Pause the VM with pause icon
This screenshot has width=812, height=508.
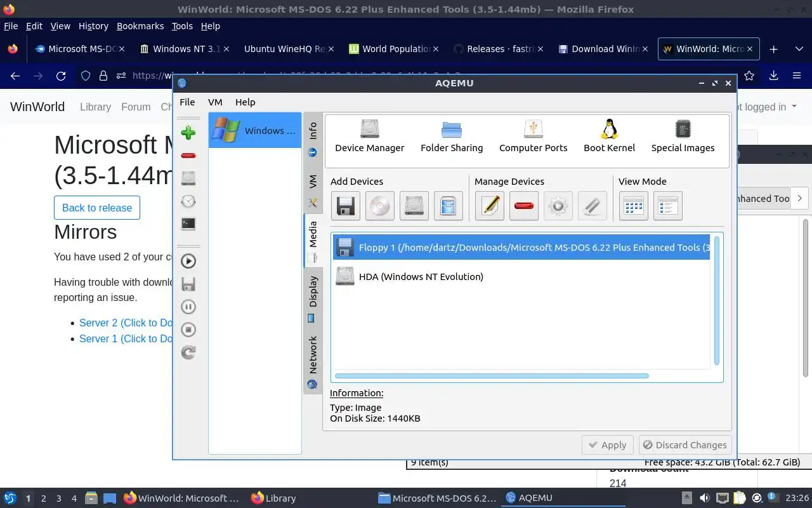(x=188, y=307)
